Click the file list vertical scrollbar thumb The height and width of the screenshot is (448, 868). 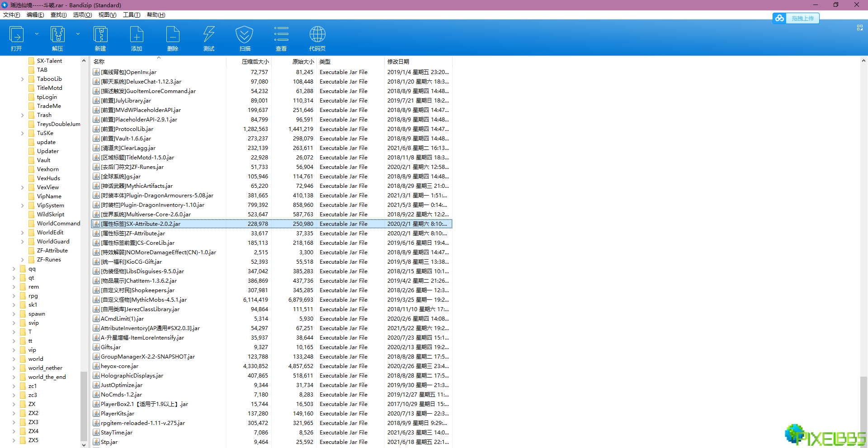point(863,408)
